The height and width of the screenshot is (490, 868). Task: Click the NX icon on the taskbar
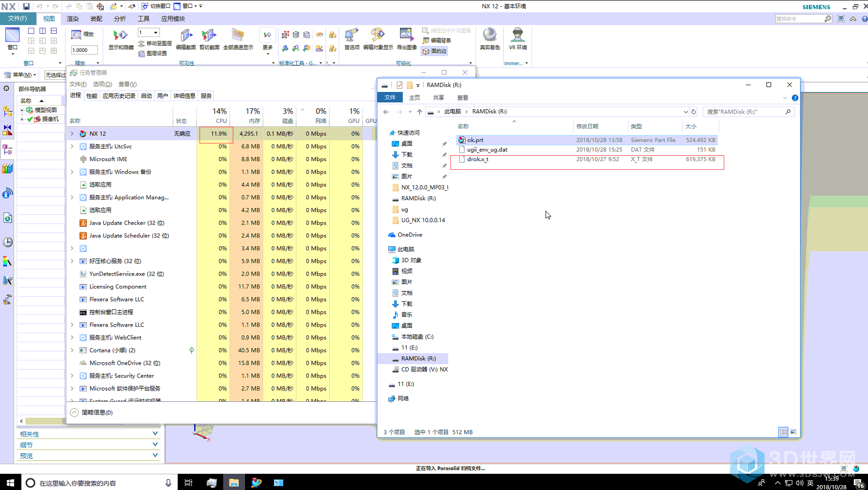coord(256,483)
